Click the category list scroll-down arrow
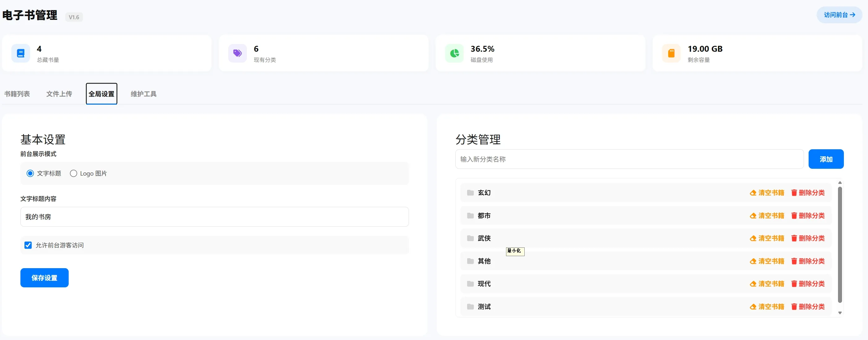Image resolution: width=868 pixels, height=340 pixels. coord(840,313)
